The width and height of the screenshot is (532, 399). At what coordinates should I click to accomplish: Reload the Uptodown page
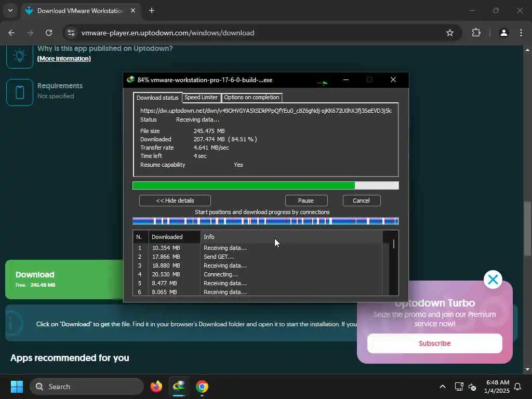pyautogui.click(x=49, y=33)
